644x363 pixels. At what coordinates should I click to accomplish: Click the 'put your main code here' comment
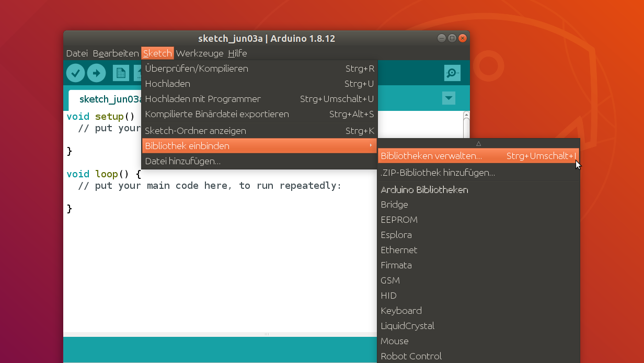point(210,186)
